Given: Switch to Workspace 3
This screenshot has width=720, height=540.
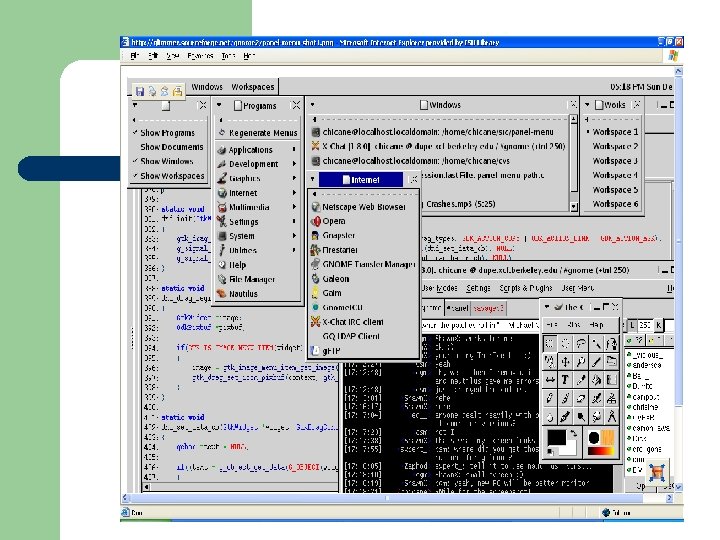Looking at the screenshot, I should pos(615,161).
